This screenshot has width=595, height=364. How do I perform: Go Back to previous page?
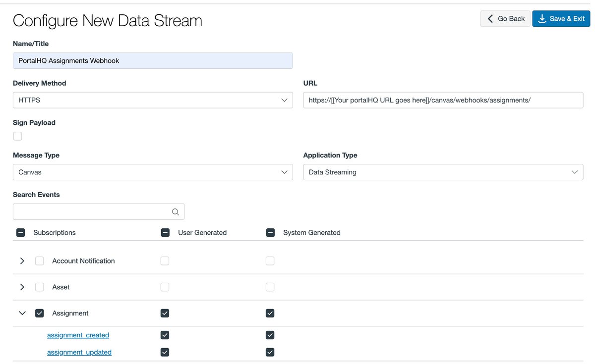(x=505, y=19)
